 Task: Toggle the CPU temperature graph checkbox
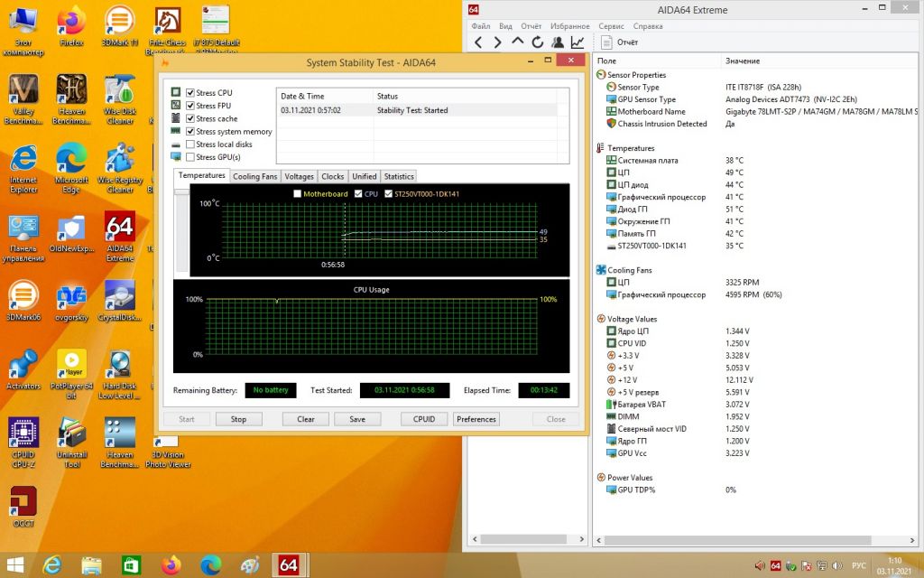pyautogui.click(x=358, y=193)
